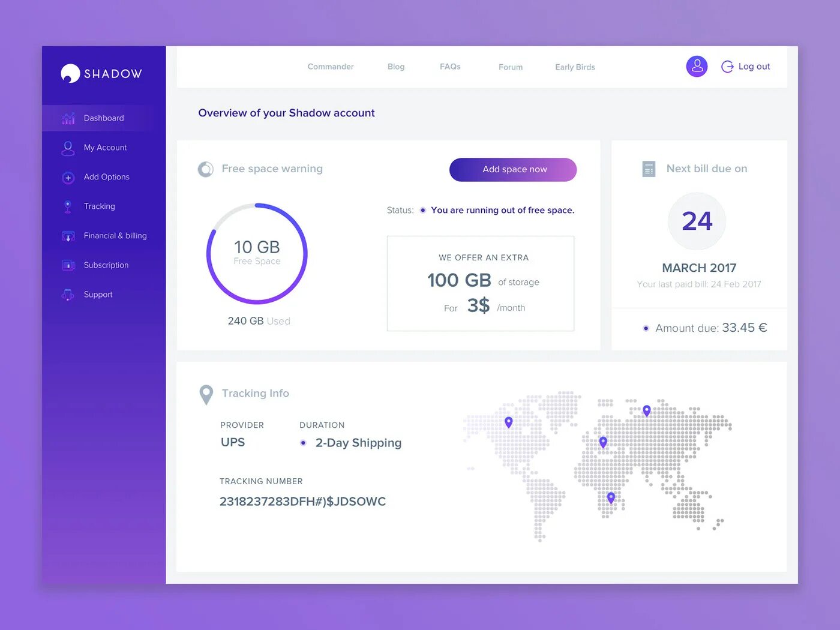Click the Free space warning pie icon
This screenshot has width=840, height=630.
[x=206, y=169]
